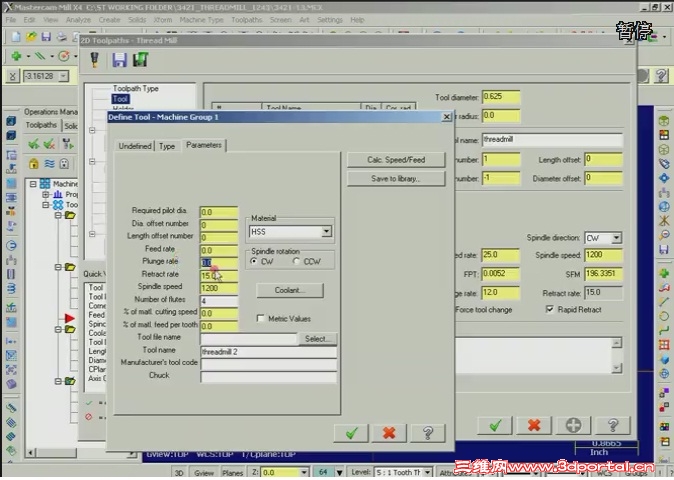Open the Material HSS dropdown
Screen dimensions: 674x480
pos(326,232)
